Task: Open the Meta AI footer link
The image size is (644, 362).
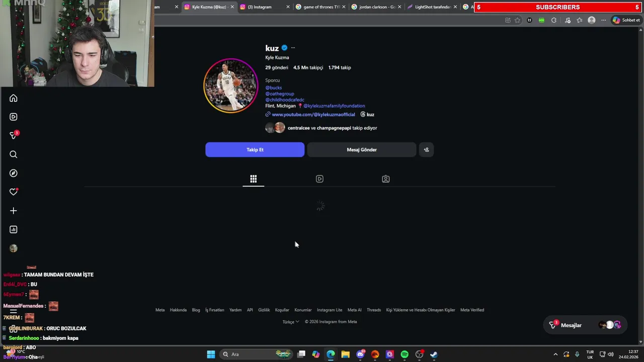Action: click(354, 310)
